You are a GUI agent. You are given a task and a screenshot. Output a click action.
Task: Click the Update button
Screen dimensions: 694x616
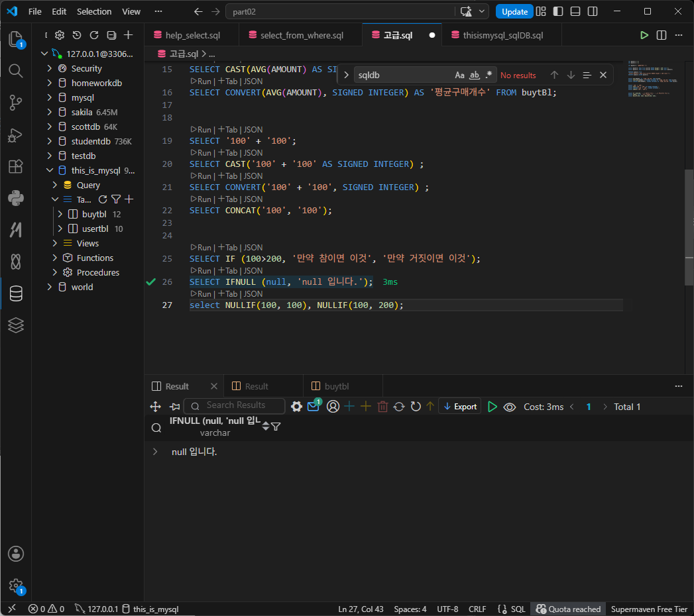514,11
